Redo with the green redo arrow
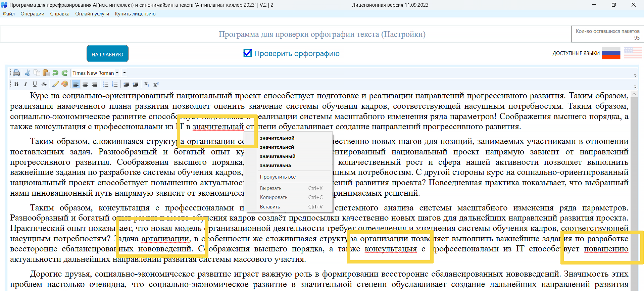This screenshot has height=291, width=644. pos(64,73)
